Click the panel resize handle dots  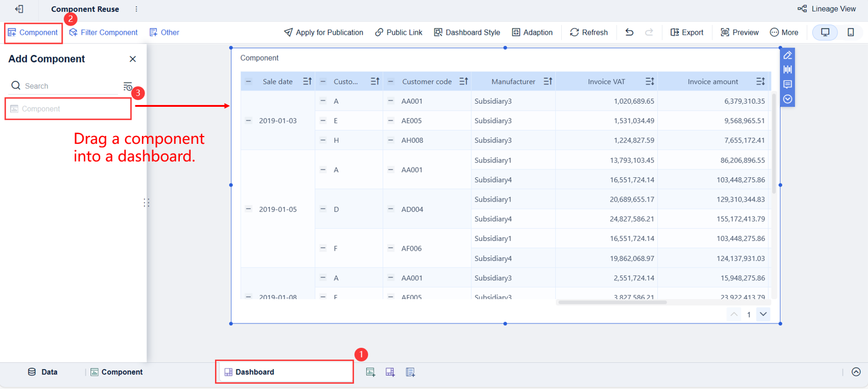pos(146,203)
